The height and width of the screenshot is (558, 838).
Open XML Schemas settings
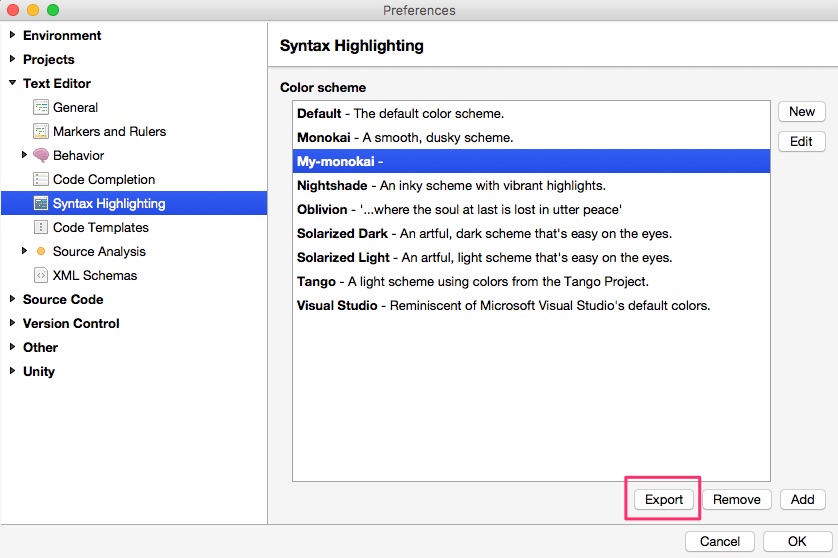click(x=95, y=275)
